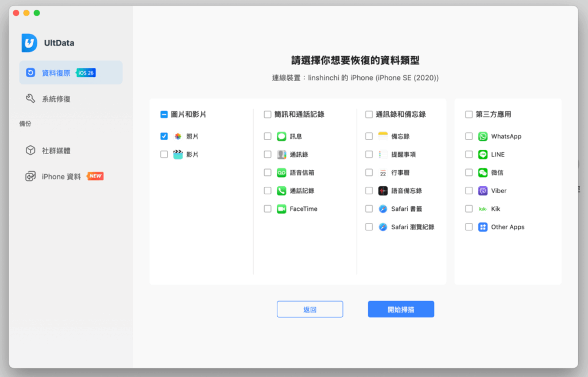The image size is (588, 377).
Task: Open the iPhone 資料 sidebar item
Action: click(x=61, y=176)
